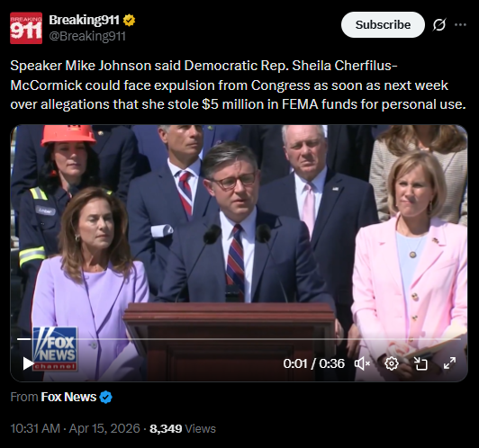479x448 pixels.
Task: Unmute the video sound
Action: [362, 363]
